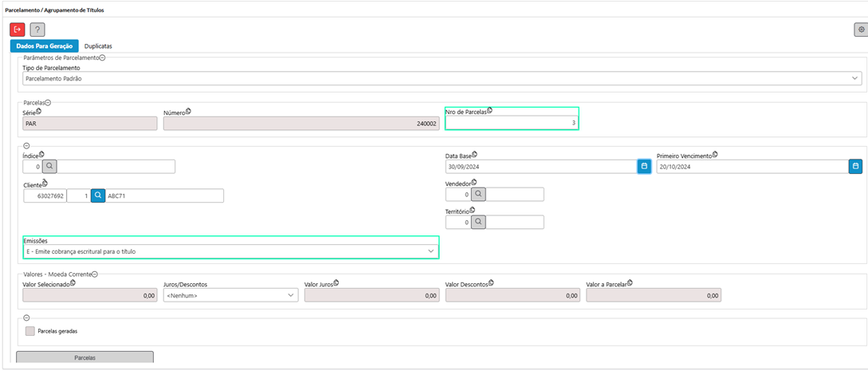Viewport: 868px width, 371px height.
Task: Click the info icon beside Cliente label
Action: 45,183
